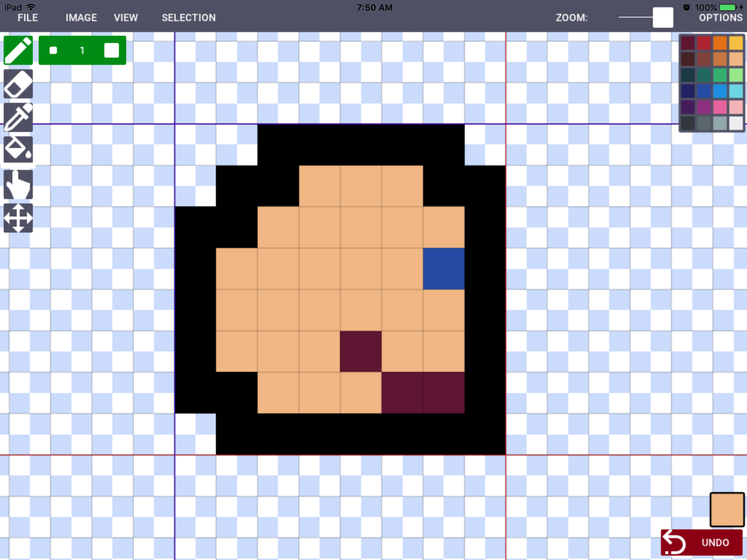747x560 pixels.
Task: Increase brush size with large square
Action: tap(112, 50)
